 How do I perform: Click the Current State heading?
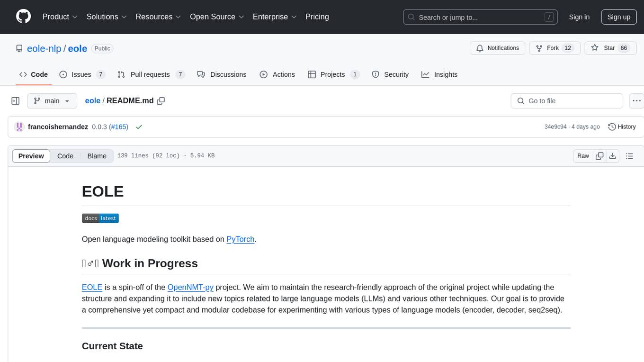(x=112, y=346)
